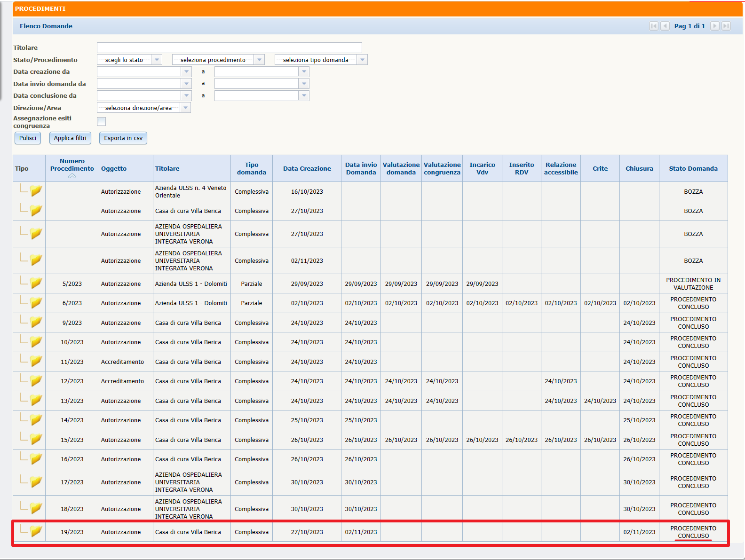This screenshot has height=560, width=745.
Task: Click Esporta in csv button
Action: 123,138
